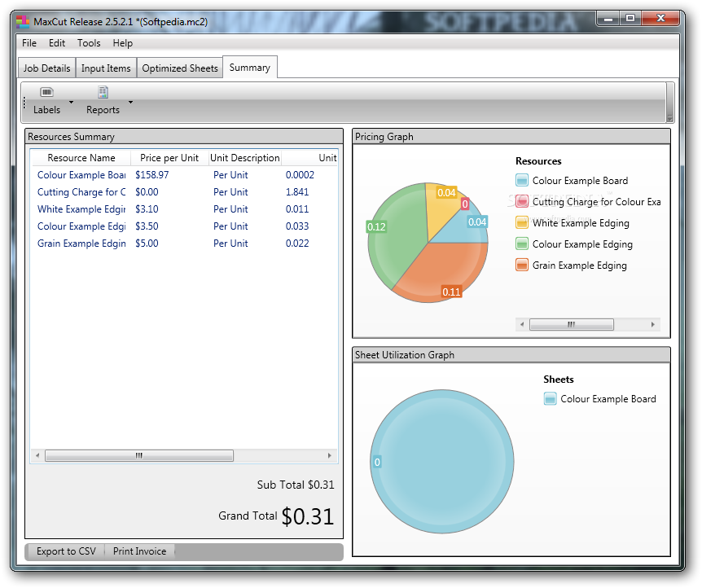Click the Pricing Graph legend scroll left arrow
This screenshot has width=702, height=588.
522,324
